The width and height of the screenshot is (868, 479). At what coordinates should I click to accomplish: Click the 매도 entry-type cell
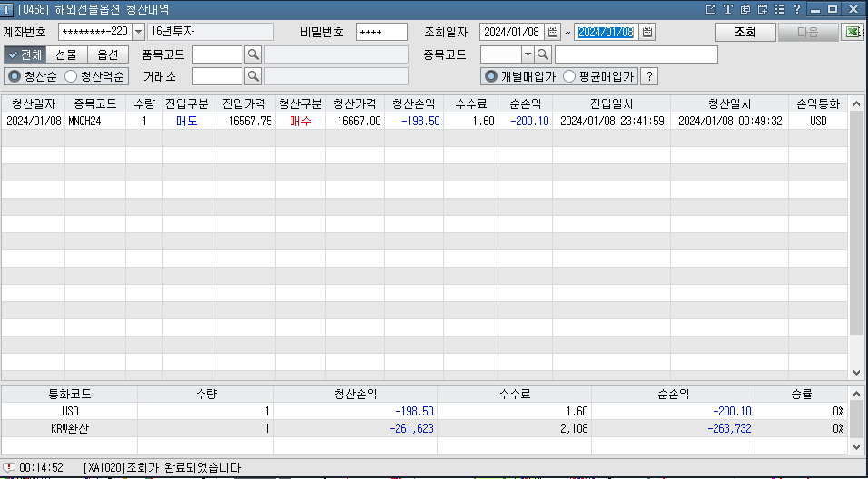pos(187,122)
